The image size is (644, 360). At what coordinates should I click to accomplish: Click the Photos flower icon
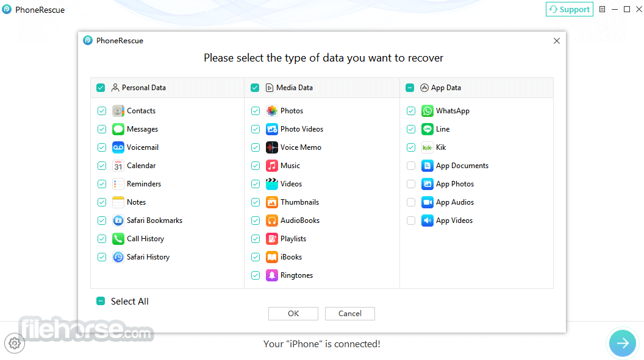(x=272, y=111)
